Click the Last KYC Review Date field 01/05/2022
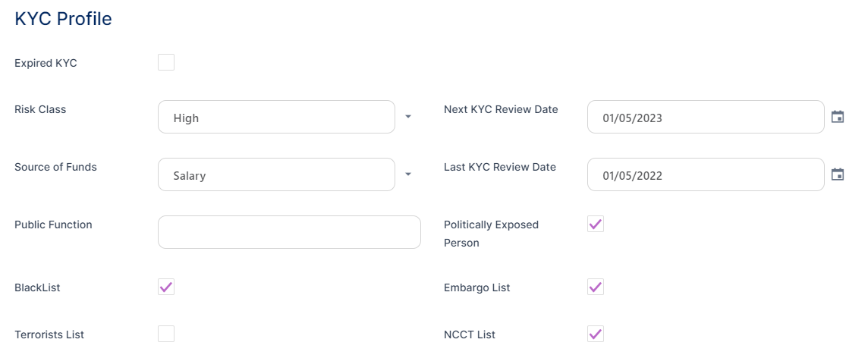Image resolution: width=868 pixels, height=355 pixels. (706, 175)
